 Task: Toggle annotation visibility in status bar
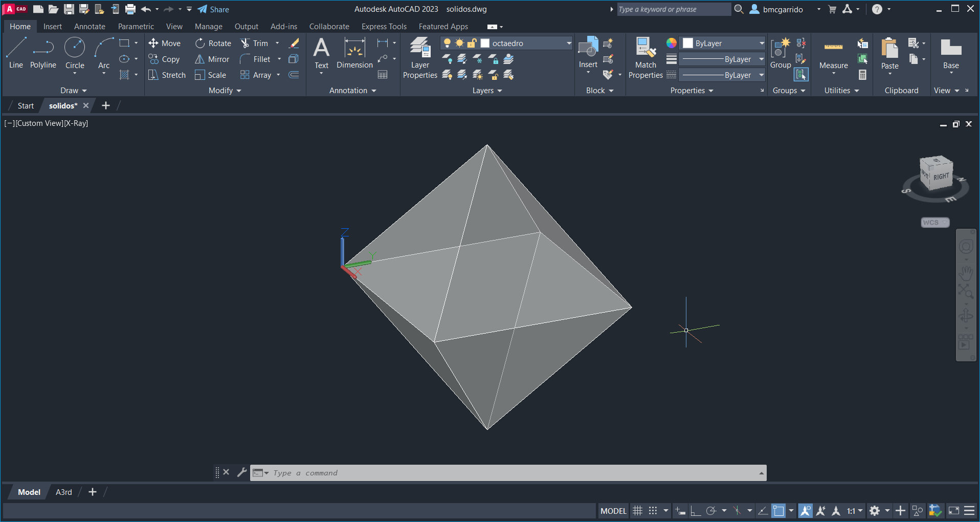pos(805,511)
